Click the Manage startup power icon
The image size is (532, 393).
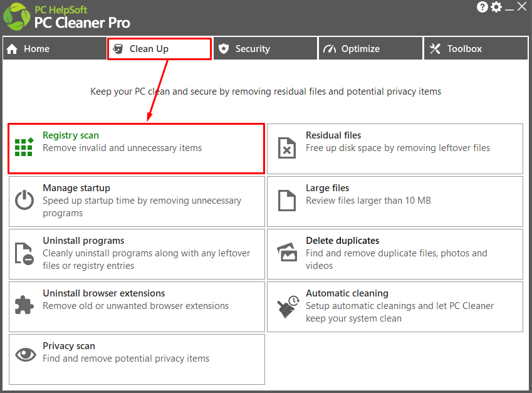pyautogui.click(x=24, y=200)
